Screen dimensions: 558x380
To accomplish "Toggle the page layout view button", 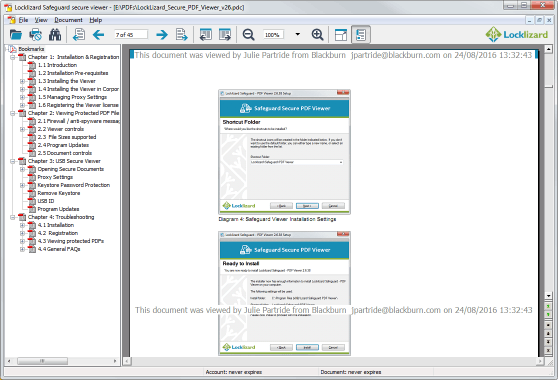I will coord(341,35).
